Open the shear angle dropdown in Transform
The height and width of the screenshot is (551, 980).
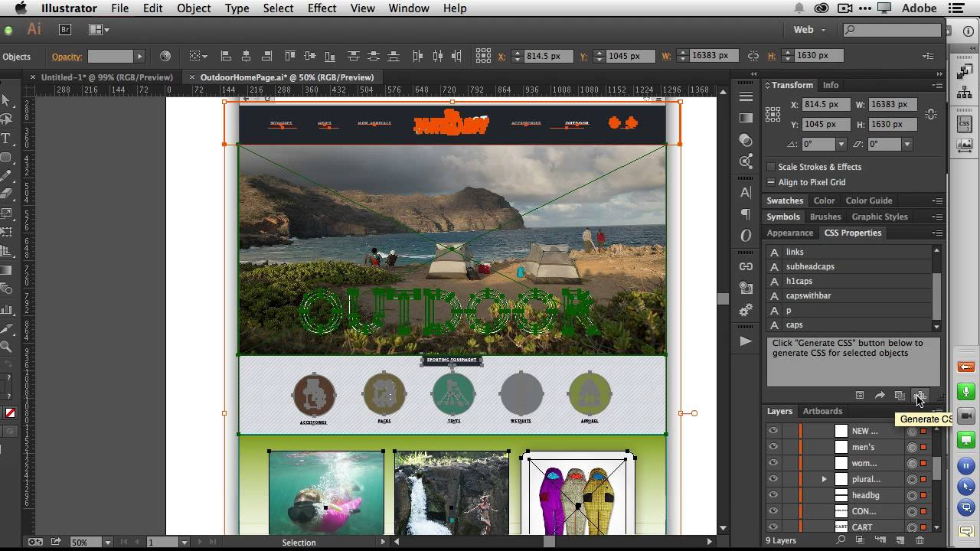(906, 144)
